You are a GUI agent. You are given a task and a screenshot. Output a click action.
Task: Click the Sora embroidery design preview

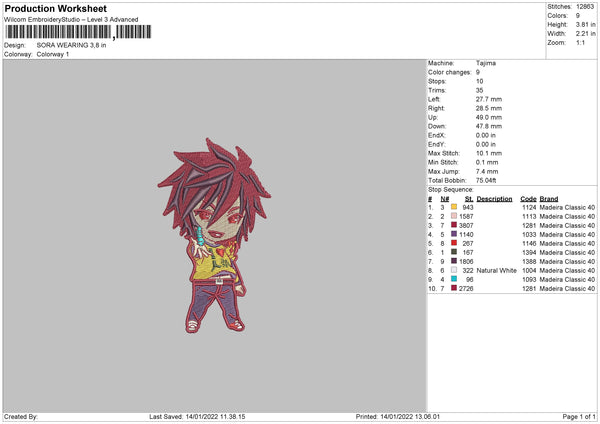point(214,235)
